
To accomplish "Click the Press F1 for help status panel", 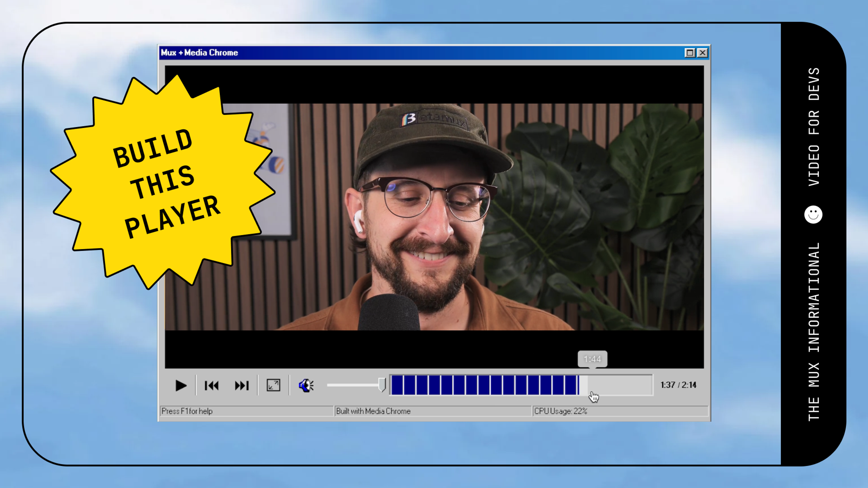I will coord(246,411).
